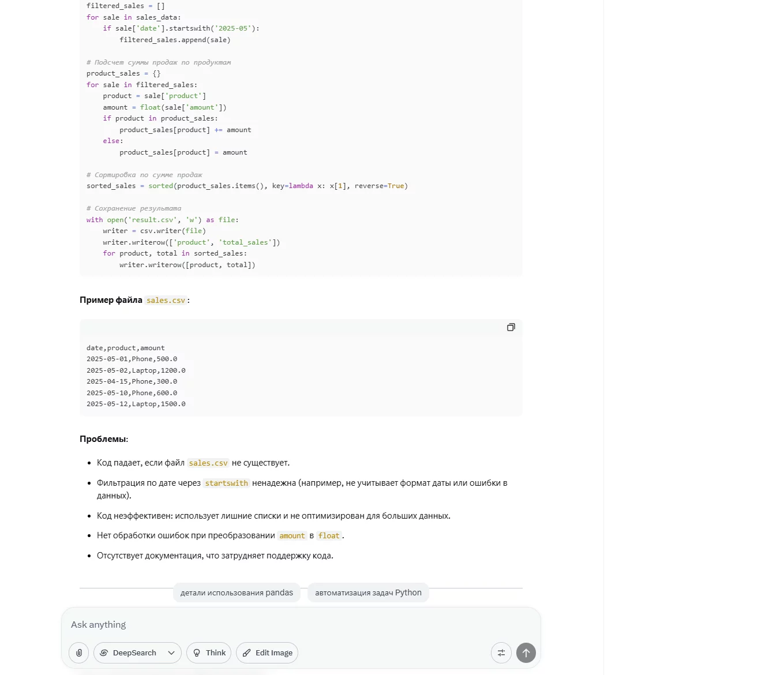Screen dimensions: 784x675
Task: Click the 'date,product,amount' CSV header line
Action: pos(126,348)
